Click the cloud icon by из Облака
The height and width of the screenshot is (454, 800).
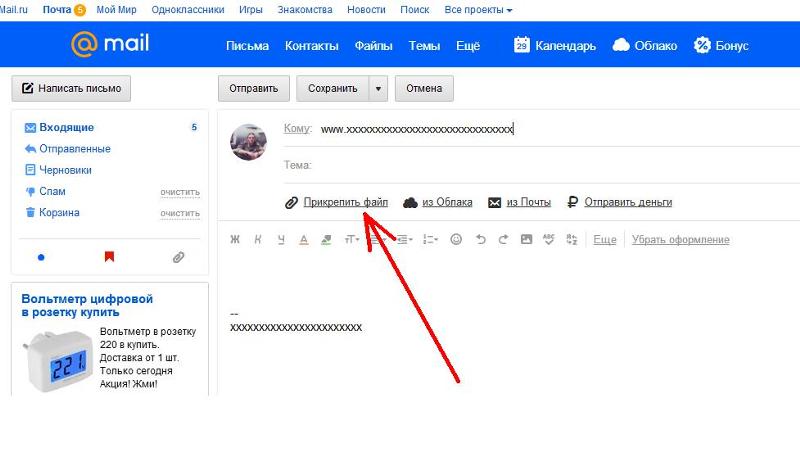410,203
